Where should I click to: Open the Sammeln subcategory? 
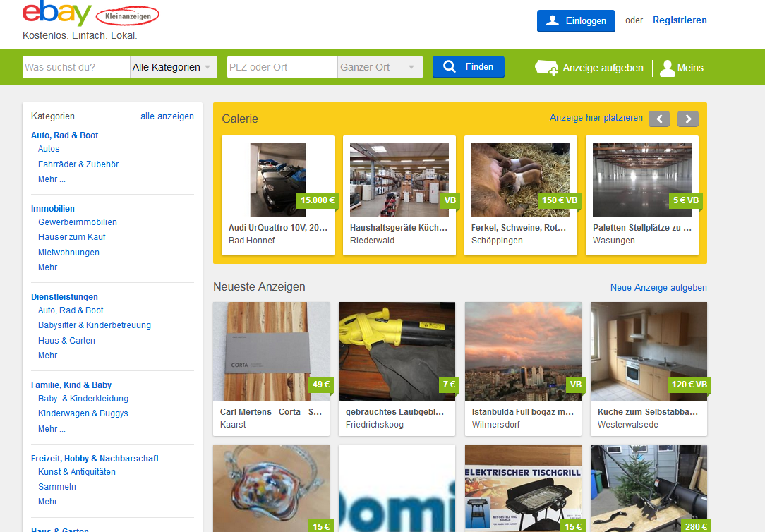coord(57,487)
